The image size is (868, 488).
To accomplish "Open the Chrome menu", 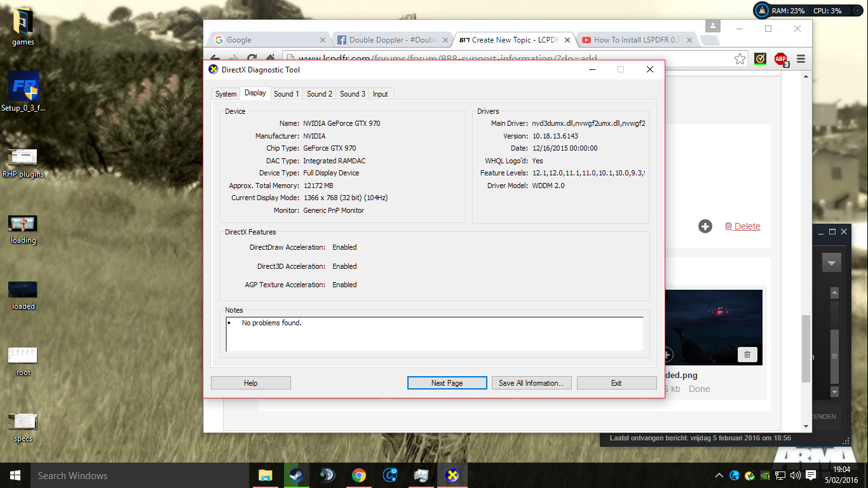I will point(801,59).
